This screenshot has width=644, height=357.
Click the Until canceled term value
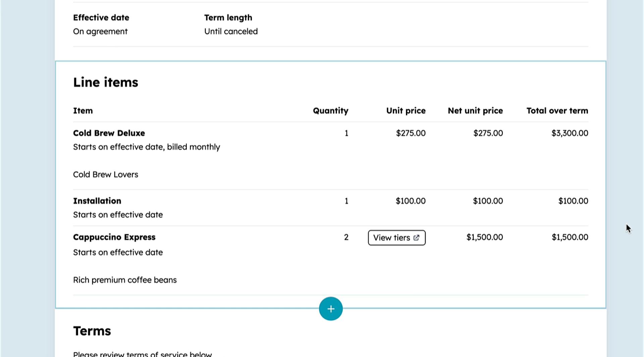[x=231, y=32]
